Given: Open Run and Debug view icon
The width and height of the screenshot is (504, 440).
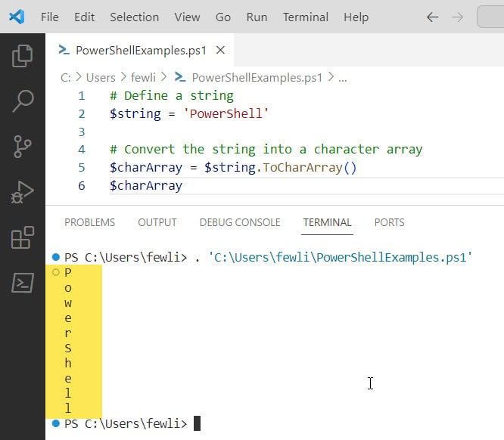Looking at the screenshot, I should [x=22, y=192].
